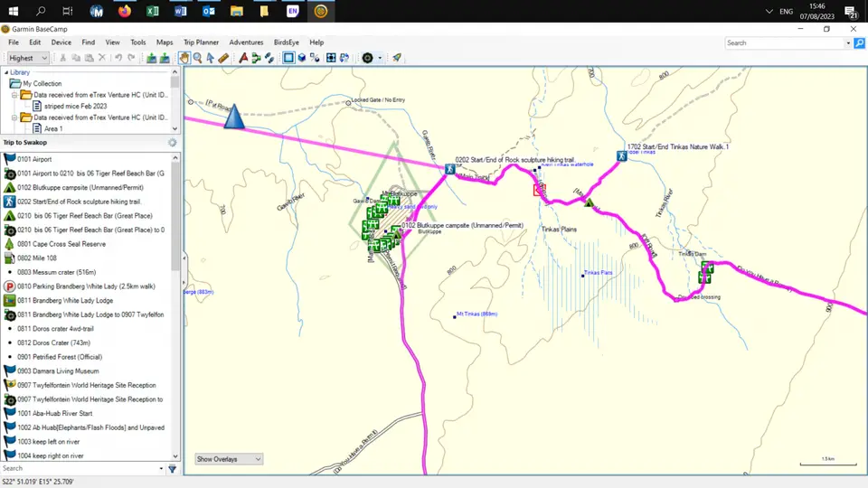The image size is (868, 488).
Task: Open the Trip to Swakop gear options
Action: point(172,143)
